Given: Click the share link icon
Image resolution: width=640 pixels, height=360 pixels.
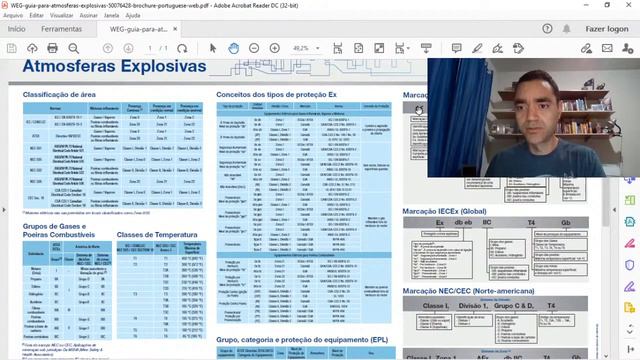Looking at the screenshot, I should click(586, 48).
